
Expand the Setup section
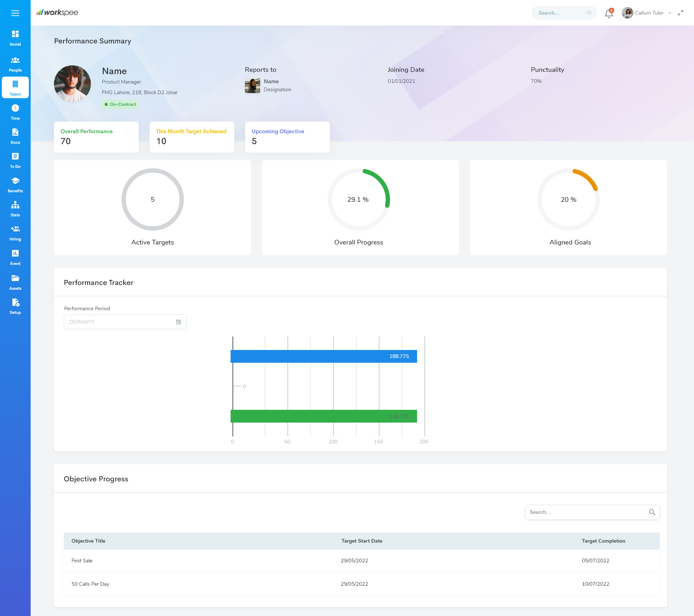point(15,305)
